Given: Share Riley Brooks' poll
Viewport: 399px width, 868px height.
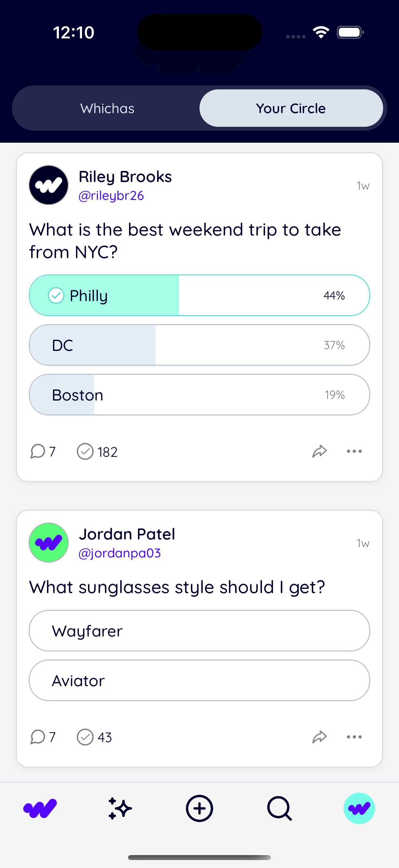Looking at the screenshot, I should tap(319, 451).
